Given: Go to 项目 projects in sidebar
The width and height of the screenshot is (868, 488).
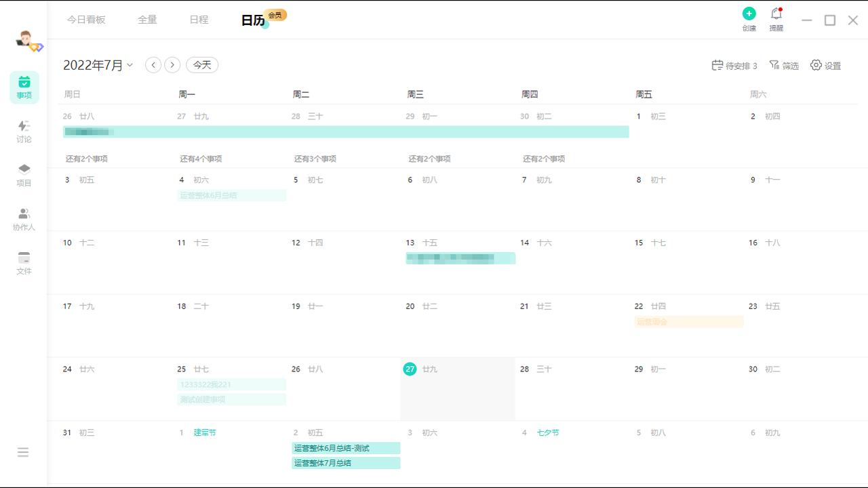Looking at the screenshot, I should [24, 175].
